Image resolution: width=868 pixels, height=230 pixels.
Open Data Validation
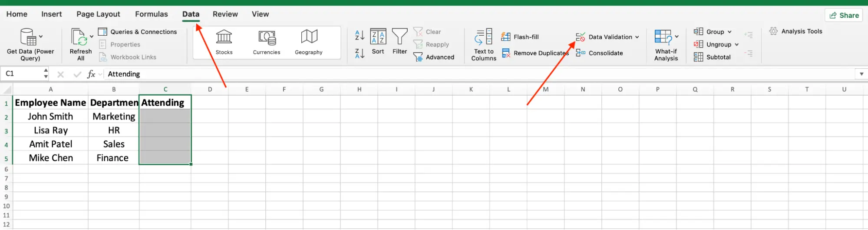[x=604, y=37]
